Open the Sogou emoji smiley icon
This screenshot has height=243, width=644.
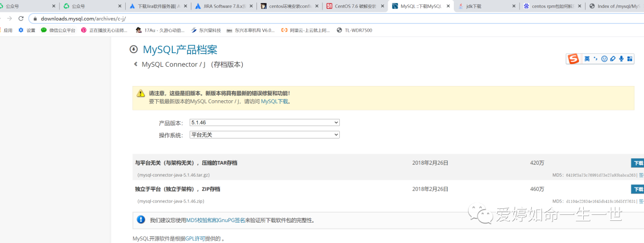[x=604, y=59]
